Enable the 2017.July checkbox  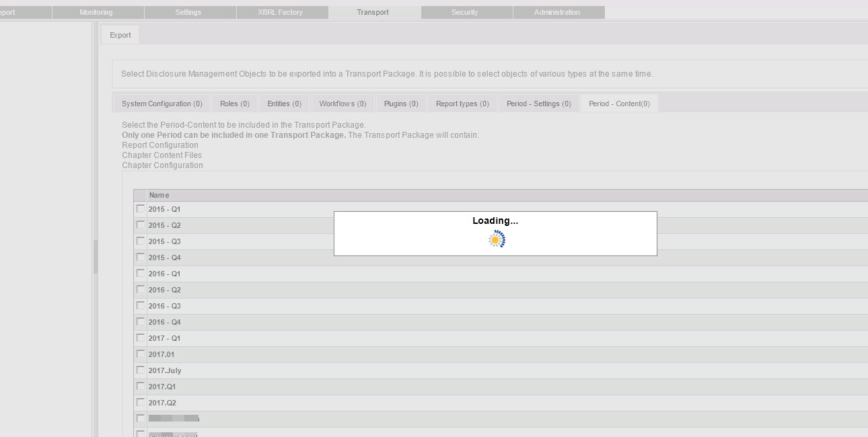click(x=140, y=370)
